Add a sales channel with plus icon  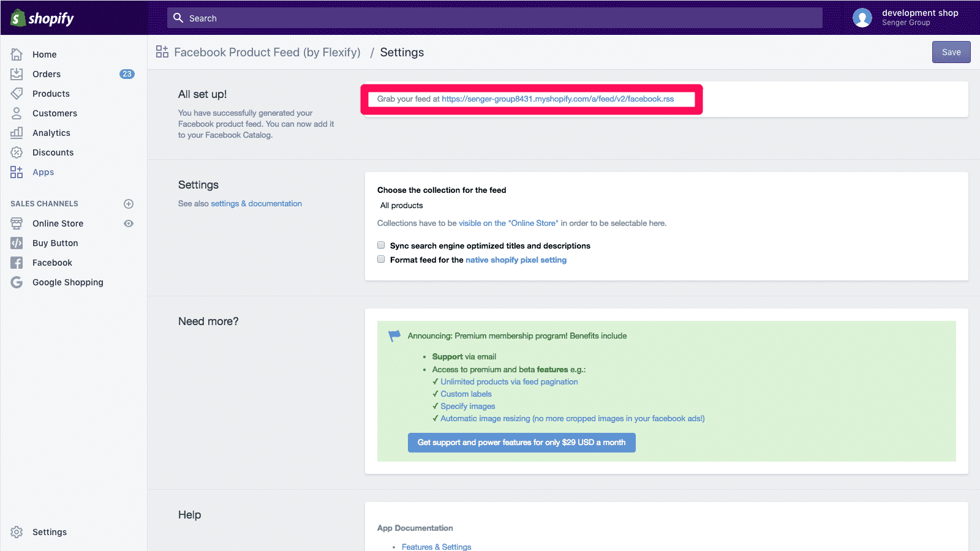129,204
